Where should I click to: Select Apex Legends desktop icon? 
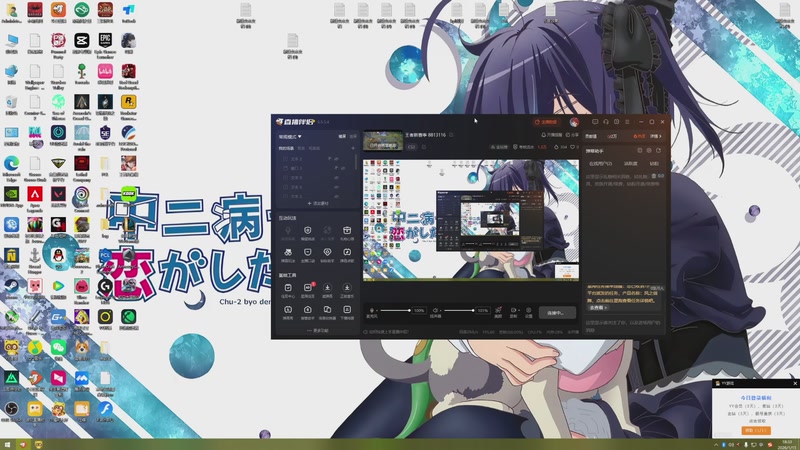(35, 199)
